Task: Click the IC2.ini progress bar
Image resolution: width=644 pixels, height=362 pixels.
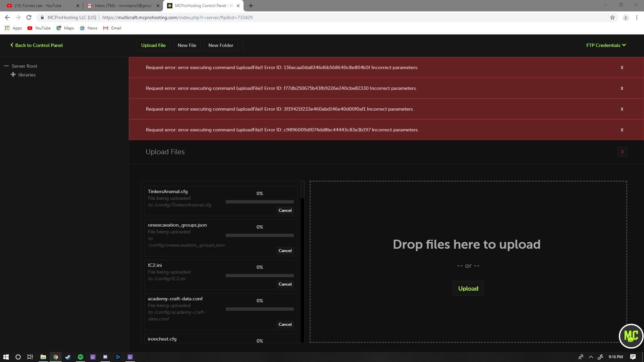Action: [x=260, y=276]
